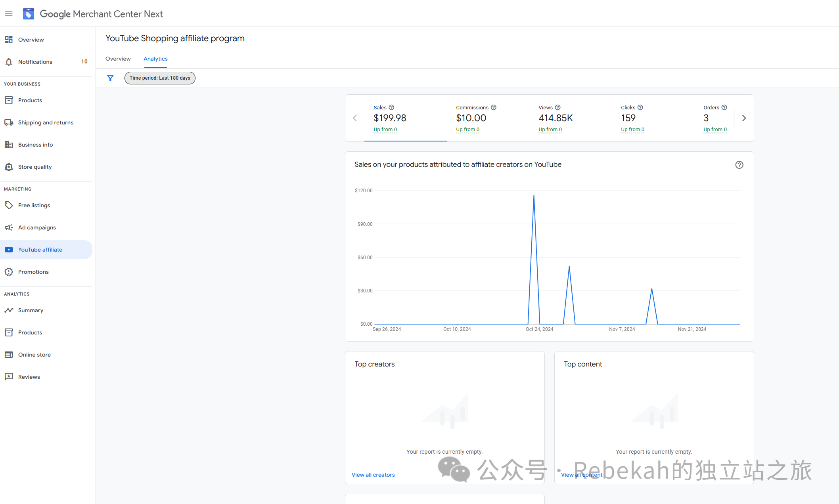Open the Clicks metric help icon

click(640, 107)
